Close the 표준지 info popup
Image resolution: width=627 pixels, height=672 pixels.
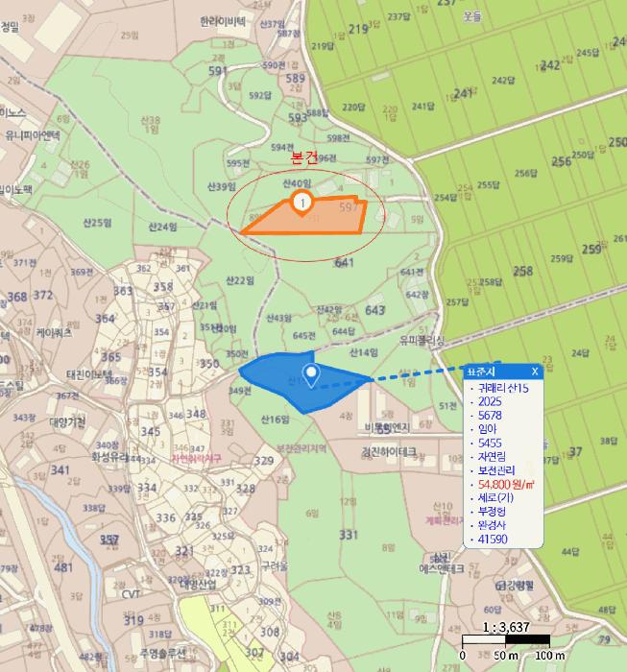click(535, 371)
